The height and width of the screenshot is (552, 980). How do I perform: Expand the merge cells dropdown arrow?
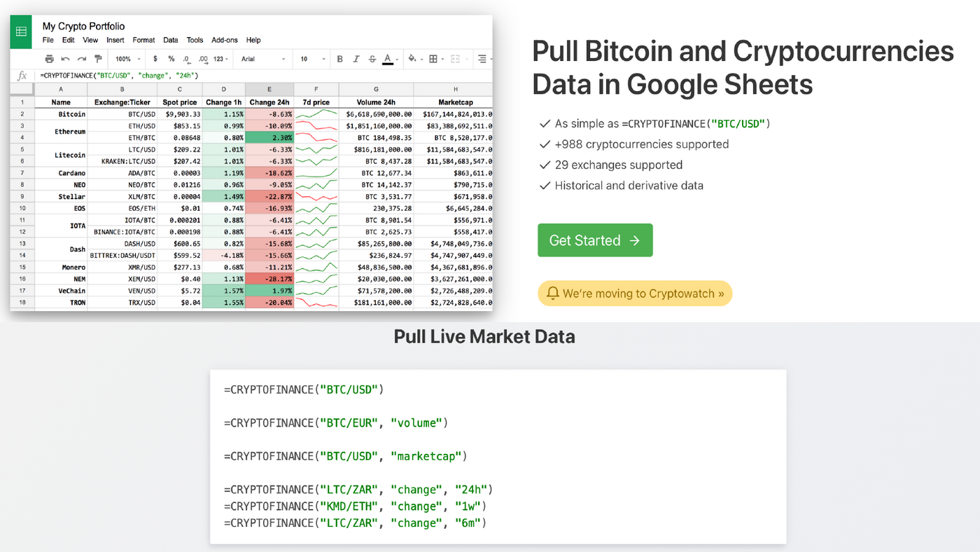(465, 59)
